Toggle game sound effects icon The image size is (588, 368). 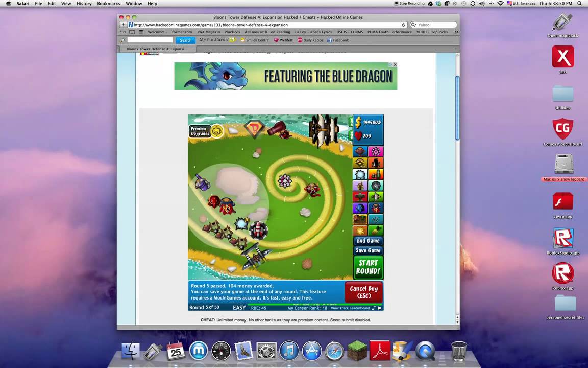(x=379, y=308)
